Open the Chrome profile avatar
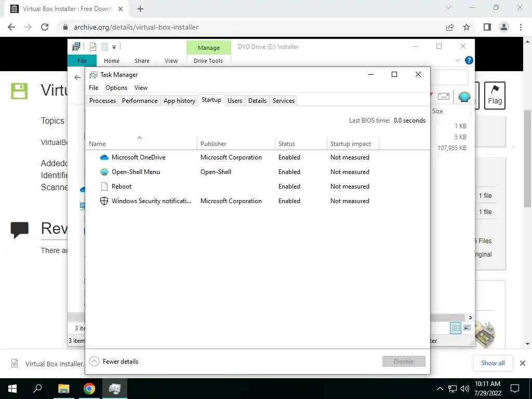Screen dimensions: 532x399 click(504, 27)
